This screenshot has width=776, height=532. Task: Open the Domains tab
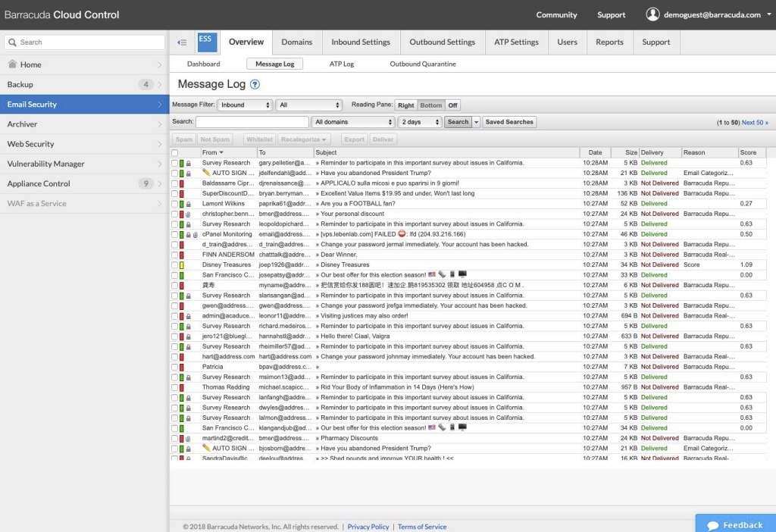tap(297, 42)
